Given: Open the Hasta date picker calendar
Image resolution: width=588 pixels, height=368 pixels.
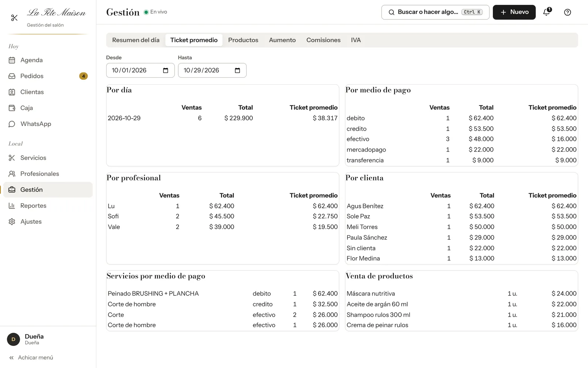Looking at the screenshot, I should [237, 70].
